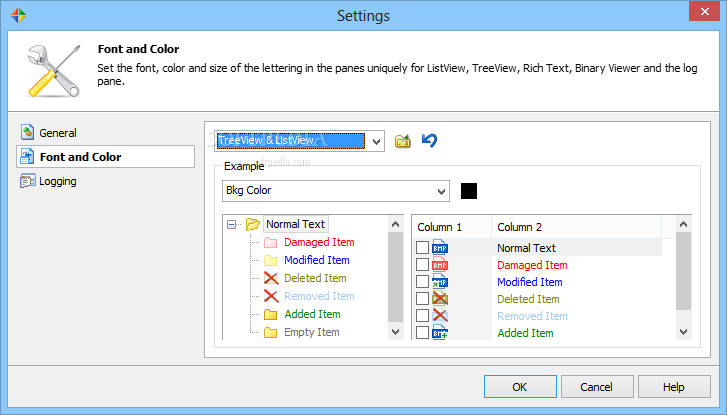Click the folder icon of Added Item
This screenshot has width=727, height=415.
270,314
